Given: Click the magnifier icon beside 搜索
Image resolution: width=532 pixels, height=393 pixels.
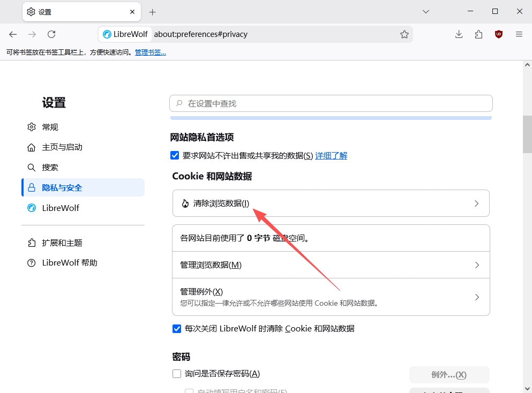Looking at the screenshot, I should (32, 168).
